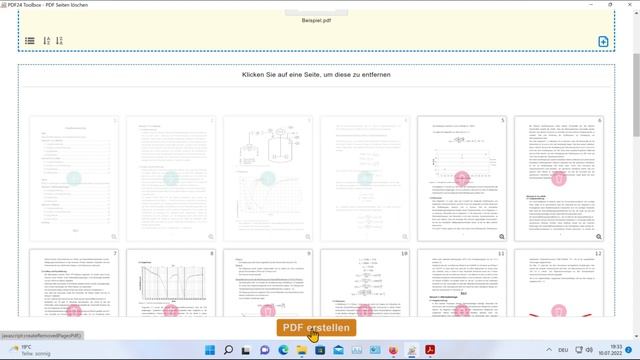Image resolution: width=640 pixels, height=360 pixels.
Task: Sort files descending with Z-A icon
Action: pos(60,41)
